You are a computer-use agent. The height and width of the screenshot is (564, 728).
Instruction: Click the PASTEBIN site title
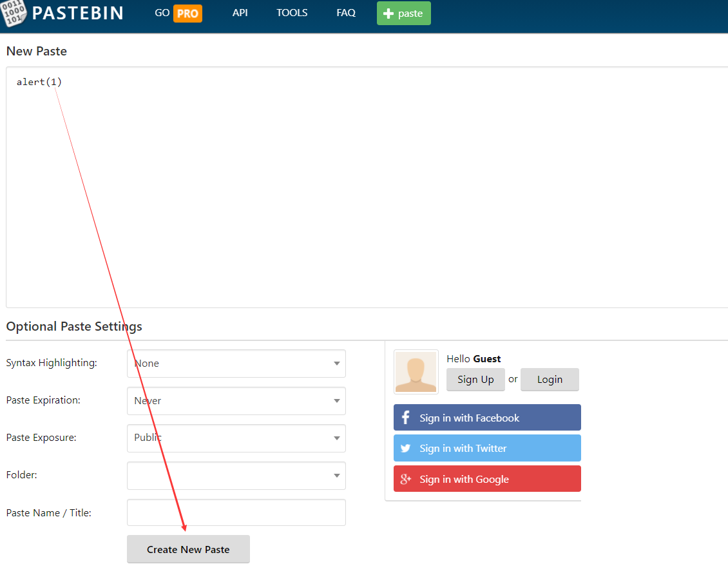[77, 13]
